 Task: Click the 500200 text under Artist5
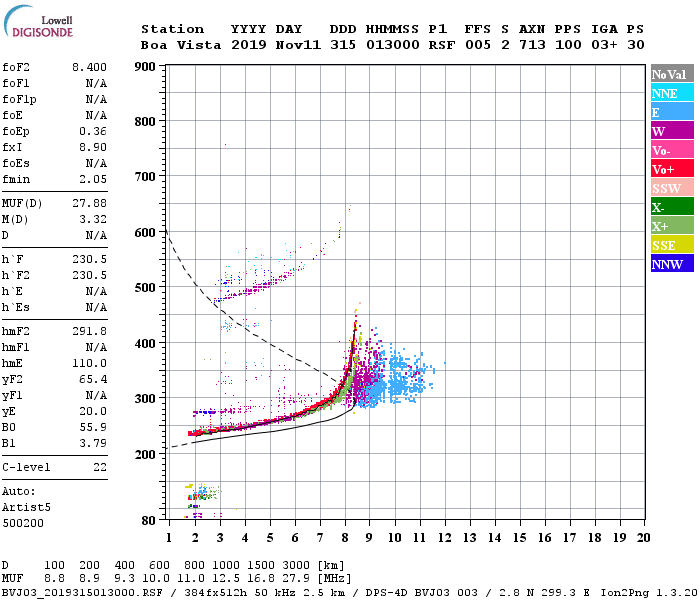23,523
